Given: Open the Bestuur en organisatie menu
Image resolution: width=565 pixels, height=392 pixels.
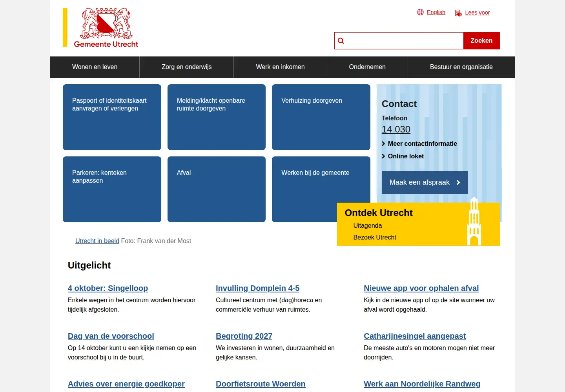Looking at the screenshot, I should click(461, 67).
